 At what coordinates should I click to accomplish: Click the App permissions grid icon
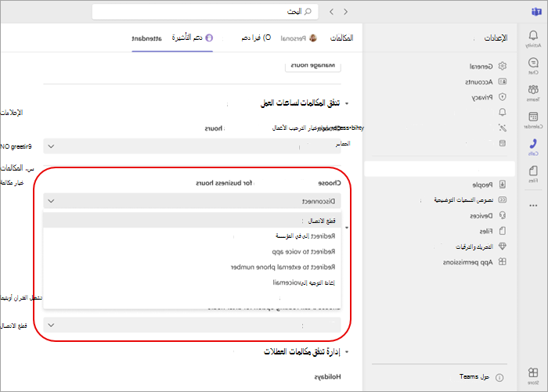503,261
